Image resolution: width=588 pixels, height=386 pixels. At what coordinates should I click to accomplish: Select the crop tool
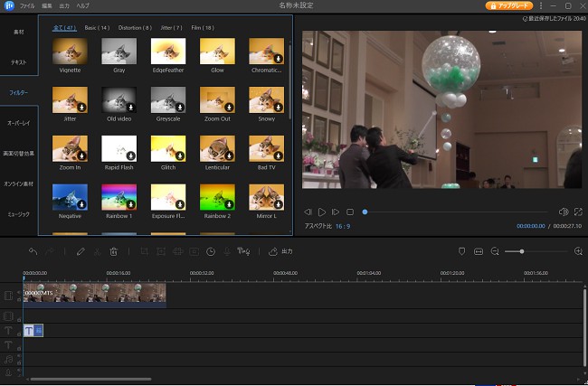tap(144, 251)
